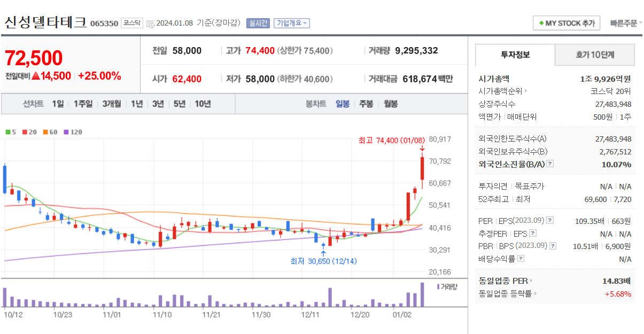Click the 52주최고 최저 value 69,600
Image resolution: width=644 pixels, height=334 pixels.
595,199
